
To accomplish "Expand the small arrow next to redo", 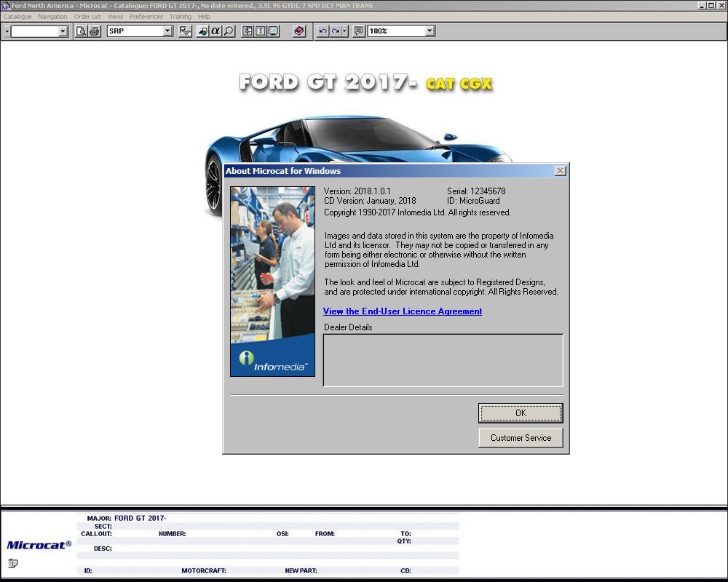I will pos(344,31).
